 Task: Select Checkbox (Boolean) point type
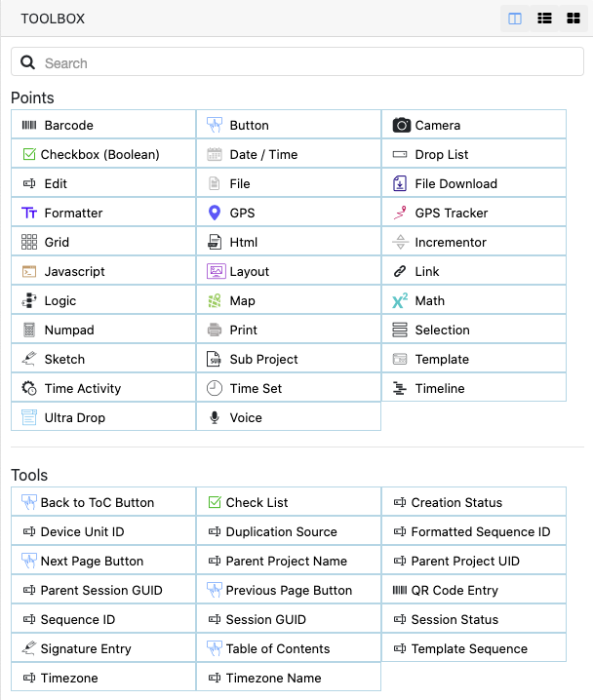pyautogui.click(x=98, y=154)
